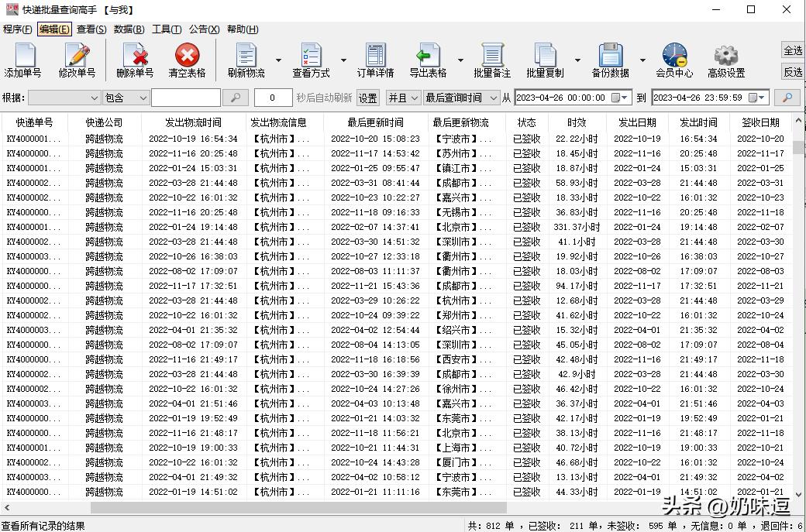Image resolution: width=806 pixels, height=532 pixels.
Task: Open the 程序(F) menu
Action: (x=18, y=29)
